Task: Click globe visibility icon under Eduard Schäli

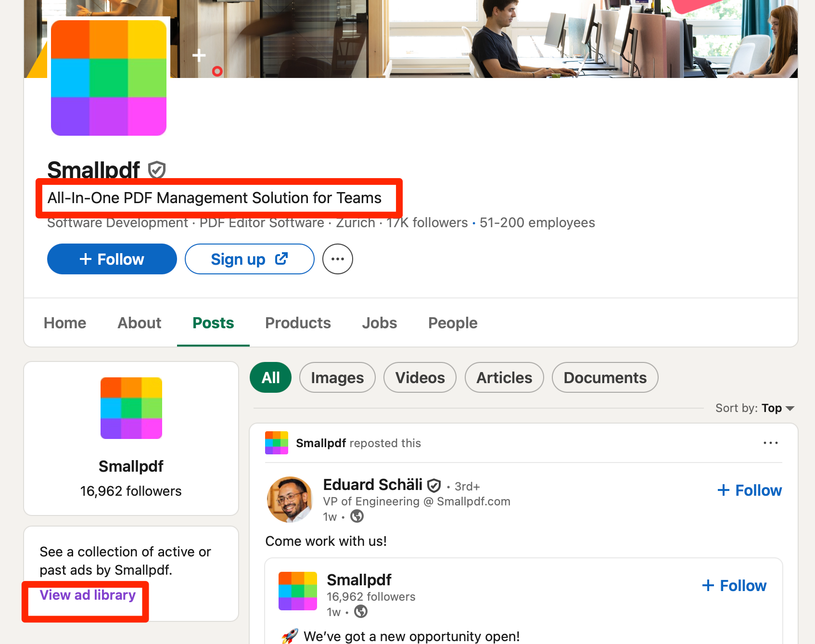Action: [357, 516]
